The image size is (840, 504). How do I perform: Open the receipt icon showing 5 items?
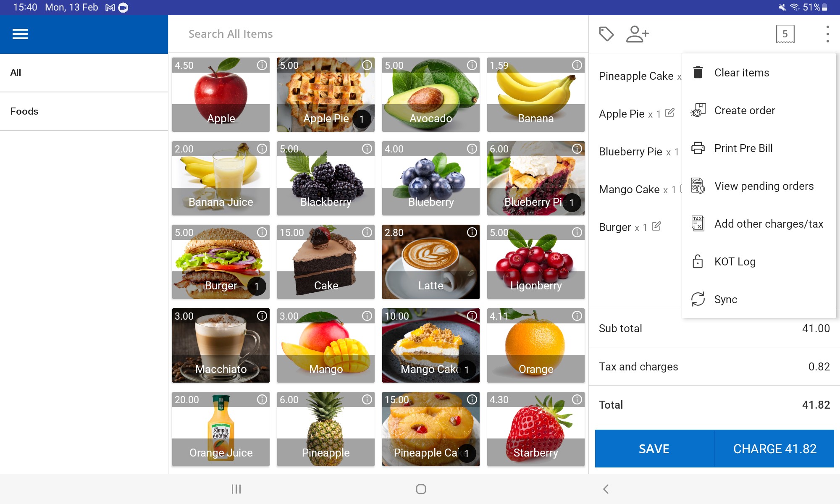pos(785,34)
